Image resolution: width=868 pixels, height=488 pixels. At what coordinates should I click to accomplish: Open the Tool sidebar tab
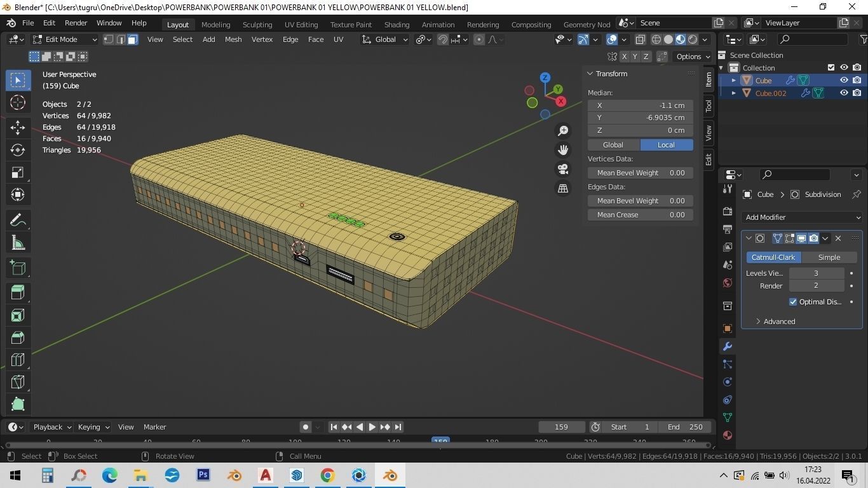pos(709,106)
